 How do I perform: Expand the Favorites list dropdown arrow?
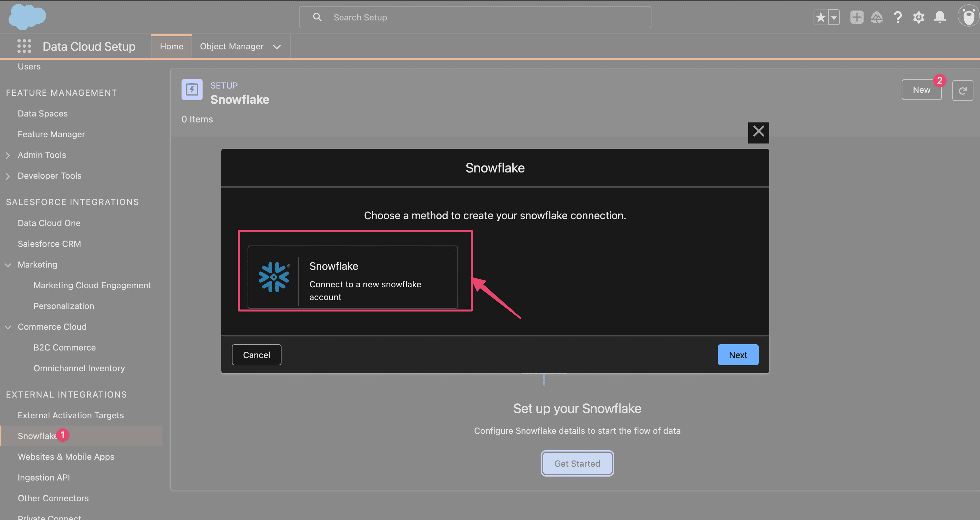(x=834, y=17)
